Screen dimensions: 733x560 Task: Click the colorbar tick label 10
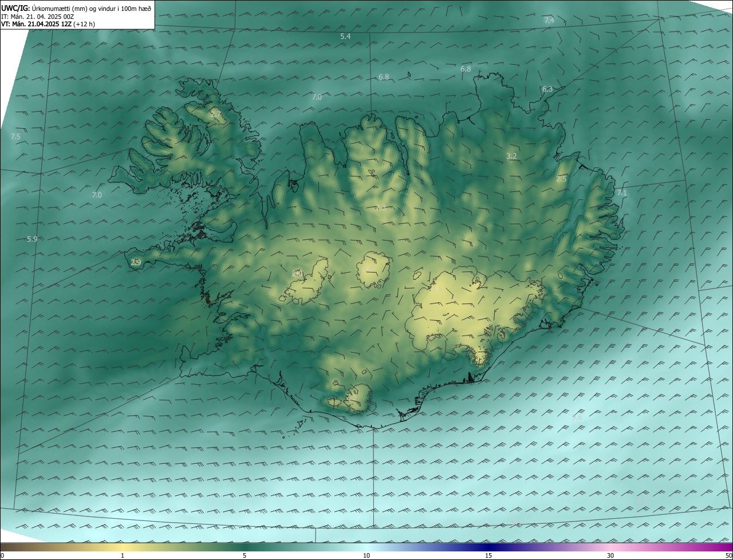366,555
